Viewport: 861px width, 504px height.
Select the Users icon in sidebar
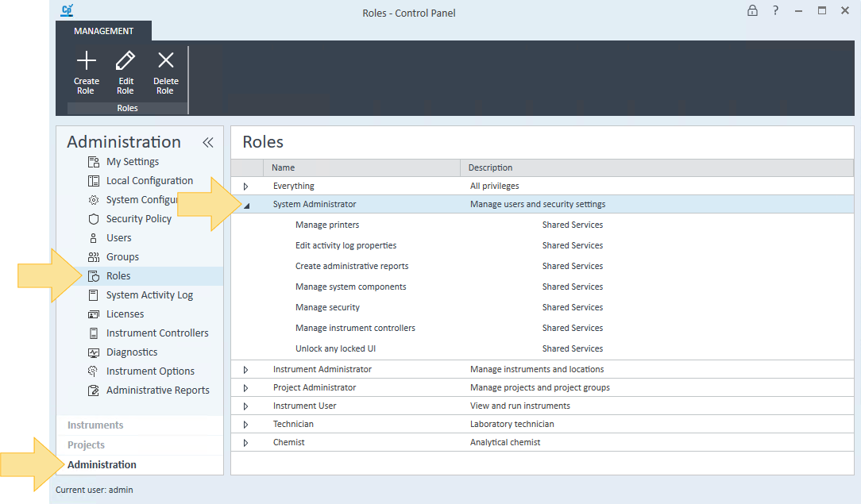pos(94,238)
